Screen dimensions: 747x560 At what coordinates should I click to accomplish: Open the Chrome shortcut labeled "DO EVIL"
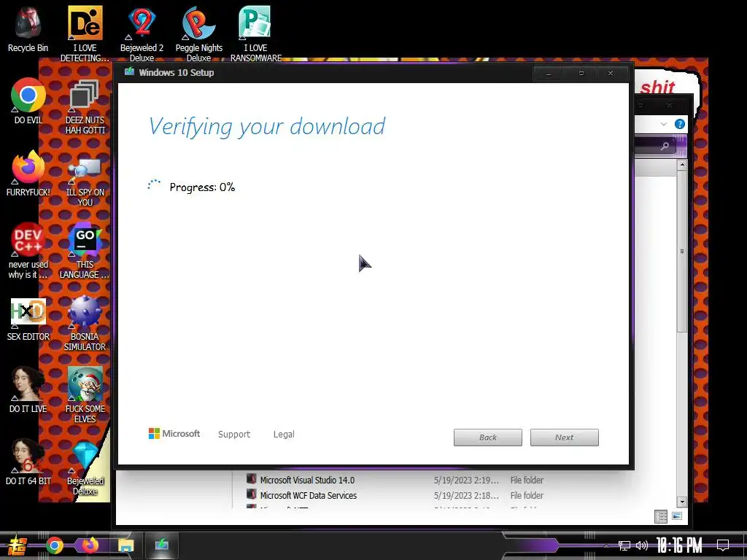[x=28, y=101]
